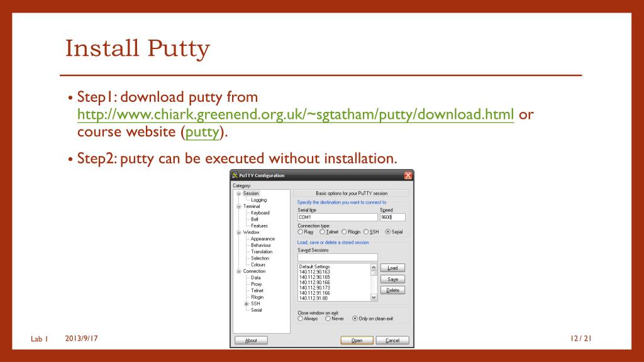The width and height of the screenshot is (644, 362).
Task: Select Terminal category in tree
Action: [252, 206]
